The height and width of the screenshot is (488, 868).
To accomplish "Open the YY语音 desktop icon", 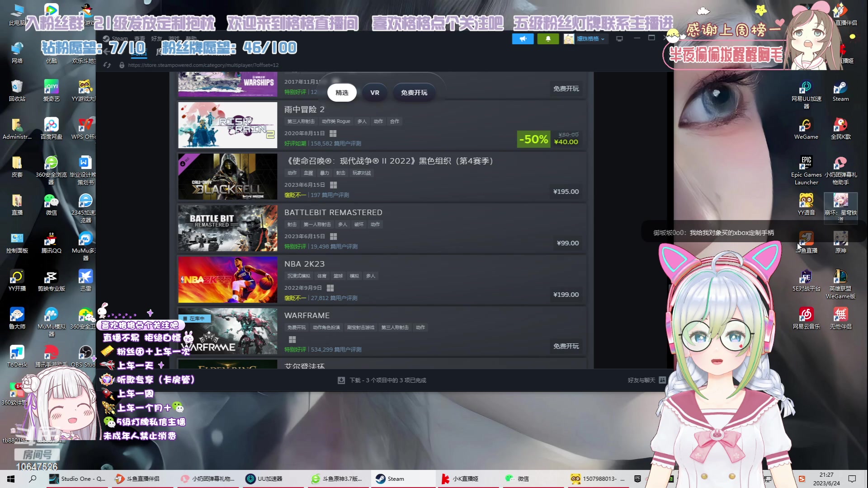I will click(806, 205).
